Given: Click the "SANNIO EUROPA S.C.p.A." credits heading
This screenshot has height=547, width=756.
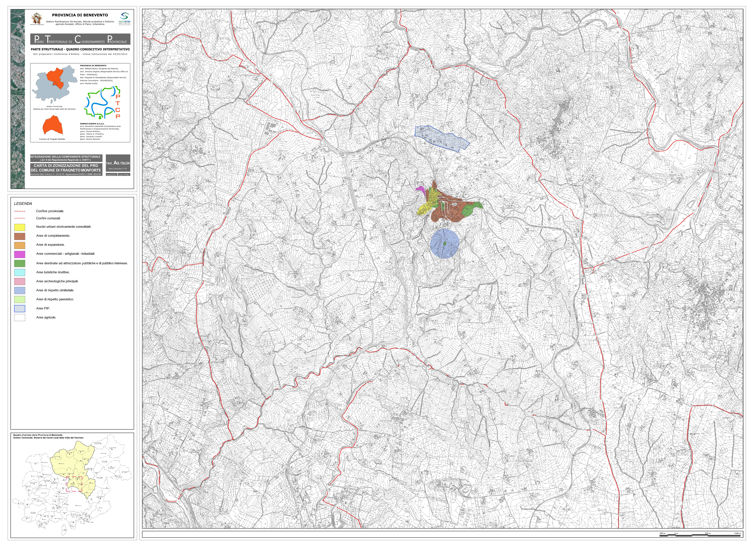Looking at the screenshot, I should 92,124.
